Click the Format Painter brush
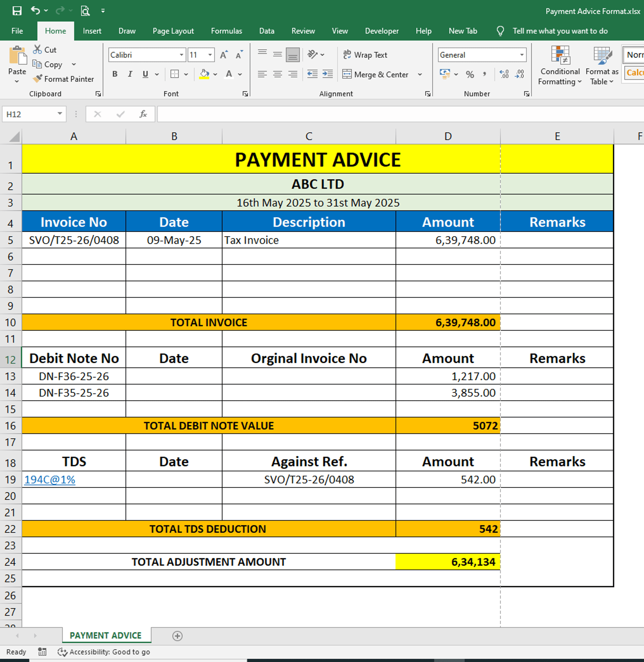The image size is (644, 662). pos(37,79)
